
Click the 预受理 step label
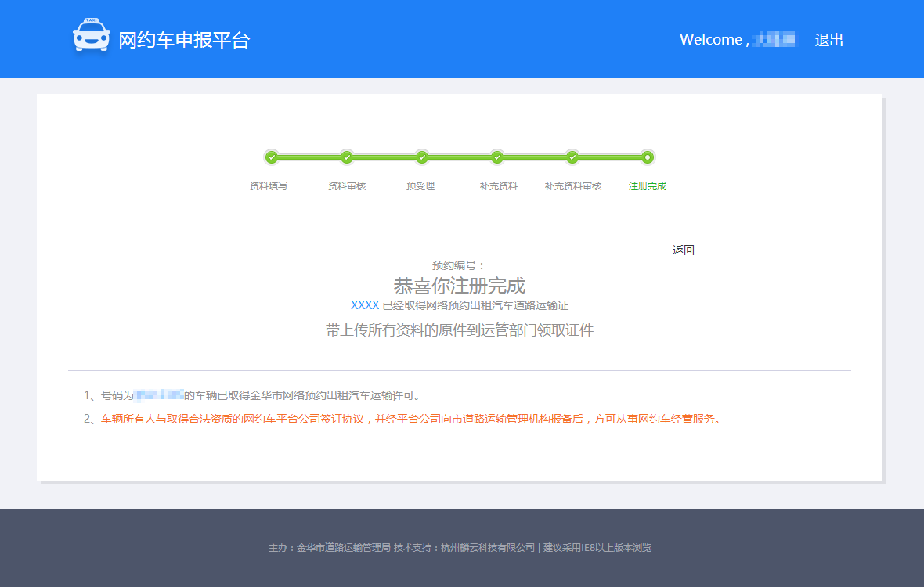(x=420, y=186)
